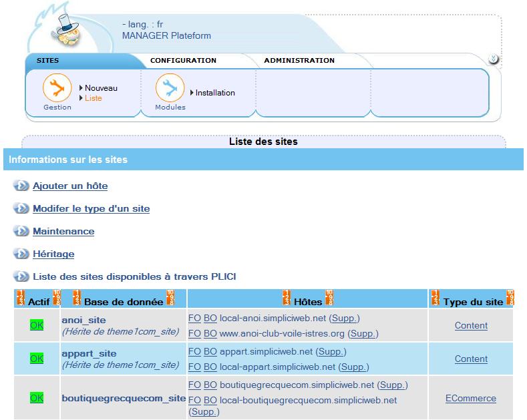
Task: Open BO for local-boutiquegrecquecom.simpliciweb.net
Action: tap(210, 400)
